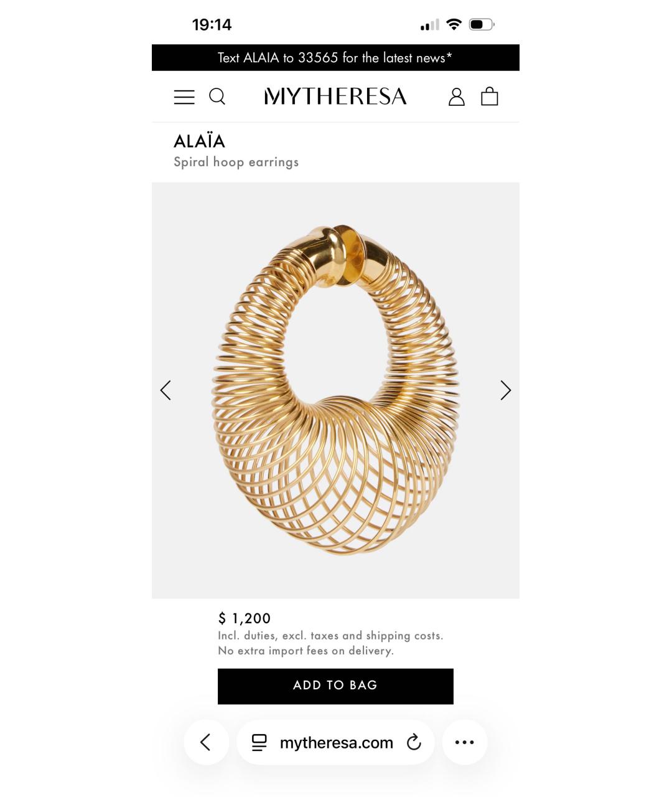Reload the page with refresh icon
672x797 pixels.
point(414,742)
